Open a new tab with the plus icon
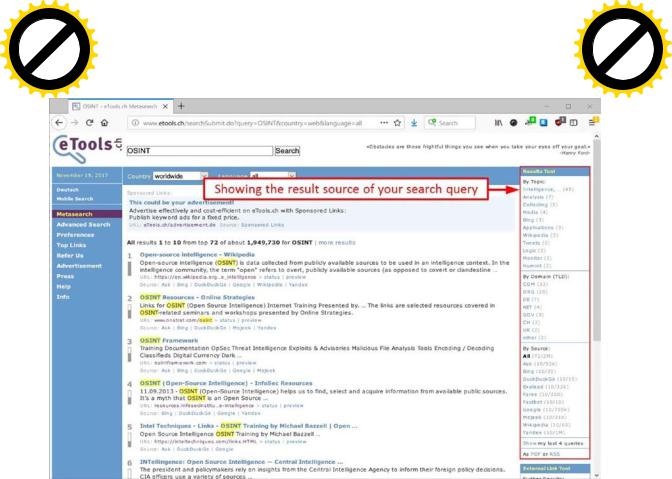 pyautogui.click(x=181, y=106)
